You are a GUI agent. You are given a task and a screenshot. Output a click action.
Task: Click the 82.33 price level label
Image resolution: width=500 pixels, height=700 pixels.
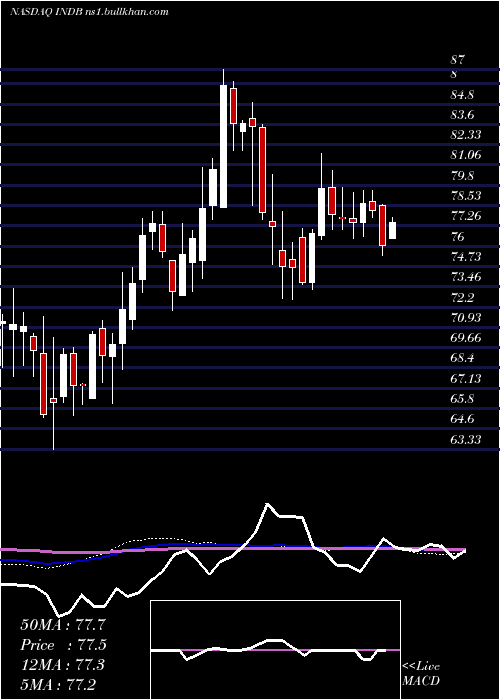tap(466, 135)
